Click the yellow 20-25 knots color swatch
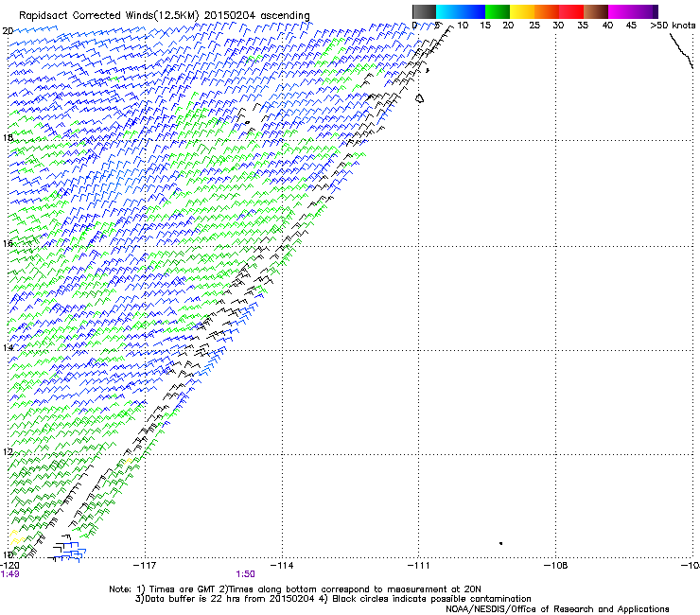700x615 pixels. point(522,11)
